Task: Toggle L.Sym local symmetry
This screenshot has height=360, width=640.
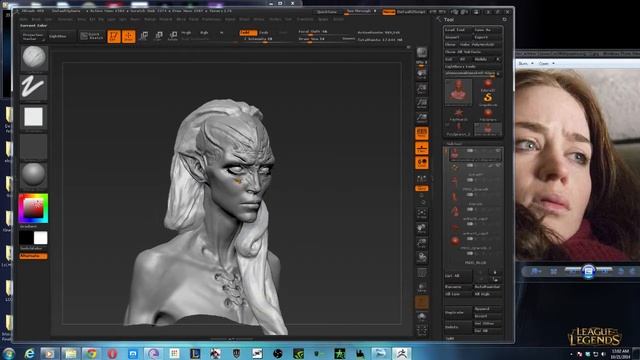Action: 422,178
